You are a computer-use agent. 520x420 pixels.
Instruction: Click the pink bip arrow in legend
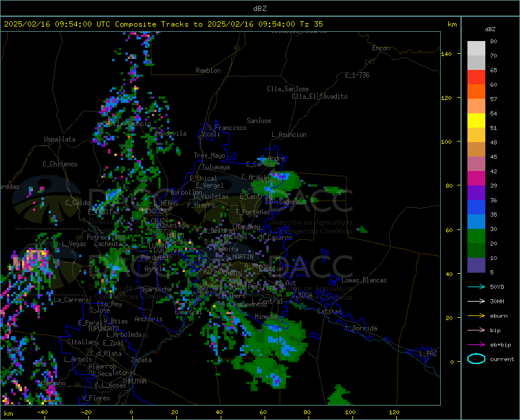click(476, 330)
